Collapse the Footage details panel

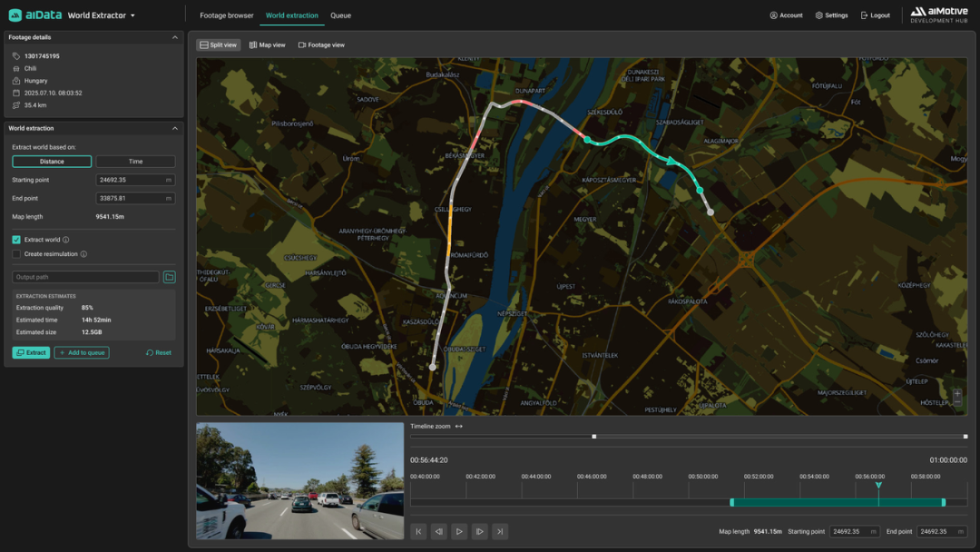[x=175, y=37]
